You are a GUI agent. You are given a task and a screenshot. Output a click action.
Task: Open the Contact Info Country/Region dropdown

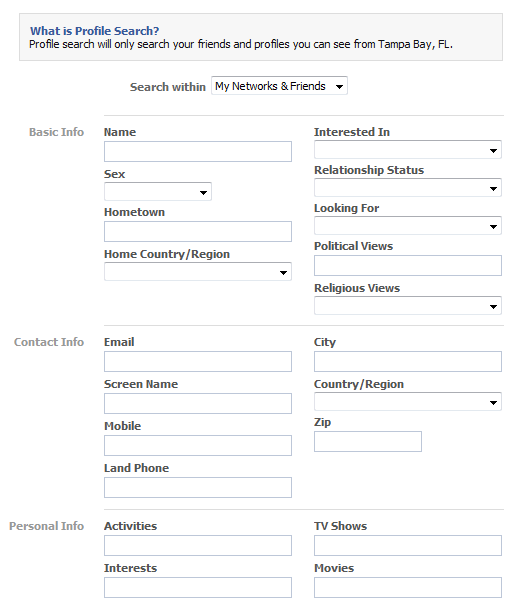[x=408, y=402]
